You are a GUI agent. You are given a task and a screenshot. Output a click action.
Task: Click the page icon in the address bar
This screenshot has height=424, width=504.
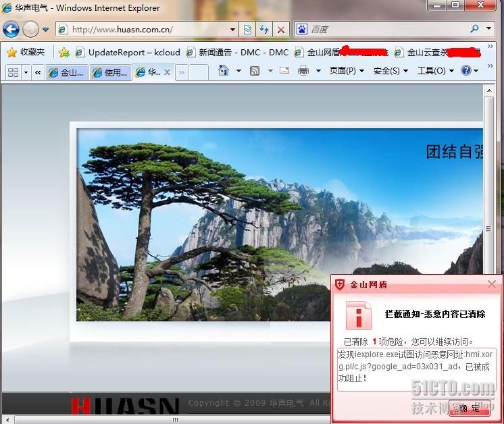tap(63, 30)
